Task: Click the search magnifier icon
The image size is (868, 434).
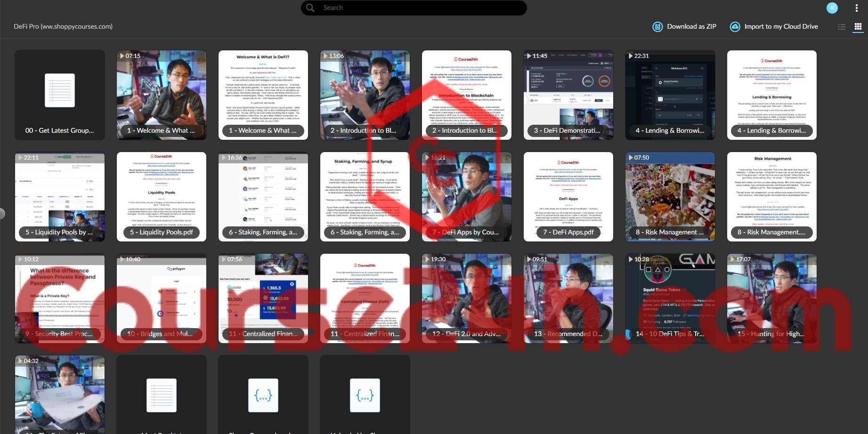Action: [310, 8]
